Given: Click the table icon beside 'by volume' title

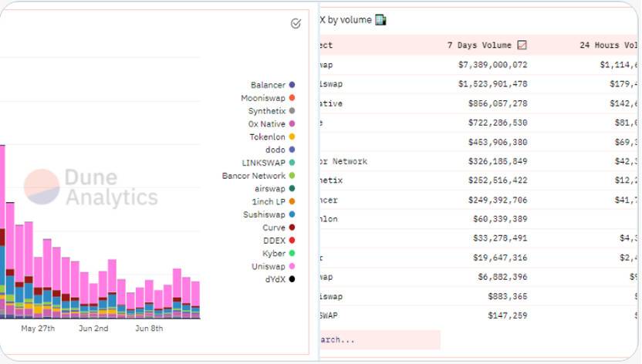Looking at the screenshot, I should (x=380, y=19).
